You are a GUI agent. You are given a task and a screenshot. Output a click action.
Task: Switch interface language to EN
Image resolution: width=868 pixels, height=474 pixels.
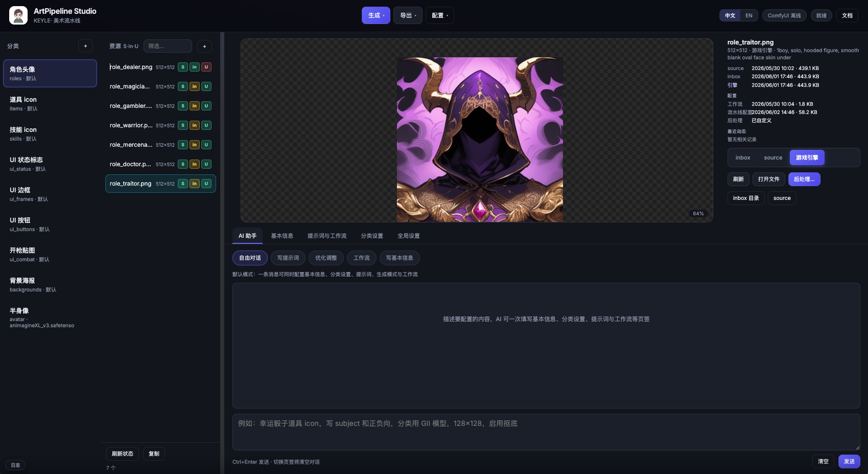749,15
